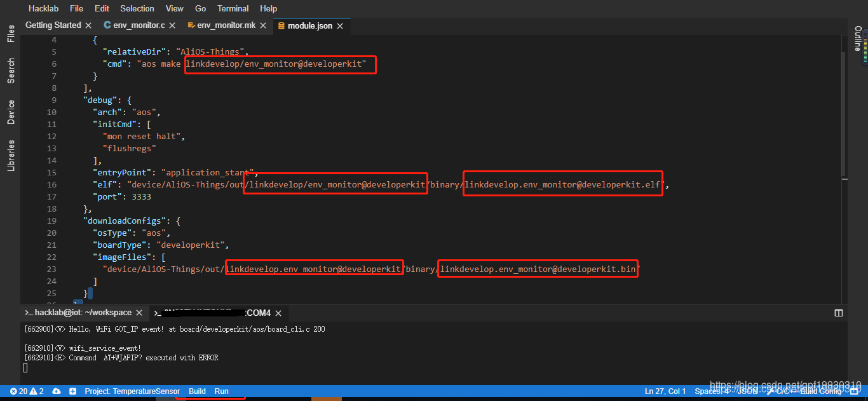Screen dimensions: 868x401
Task: Click the warnings count showing 2
Action: coord(37,391)
